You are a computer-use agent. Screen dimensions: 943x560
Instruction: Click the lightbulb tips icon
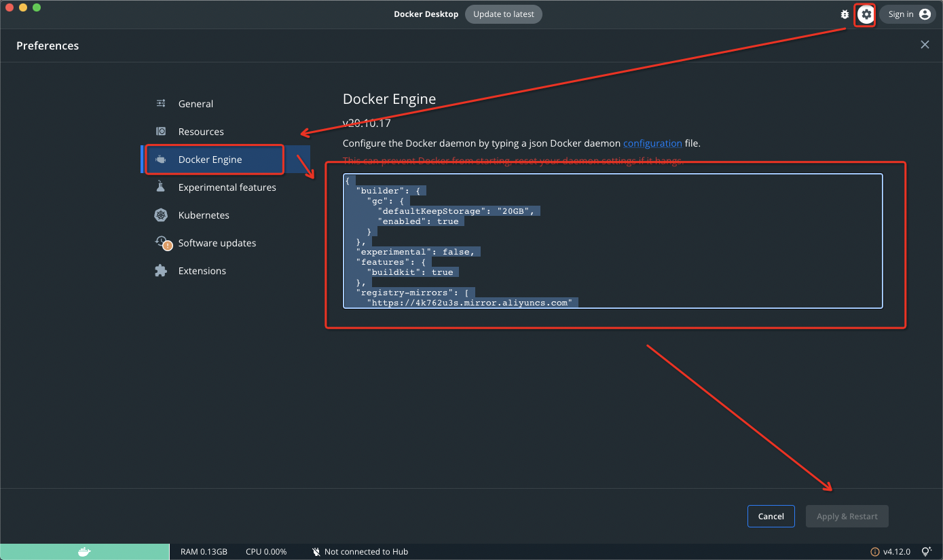[926, 552]
